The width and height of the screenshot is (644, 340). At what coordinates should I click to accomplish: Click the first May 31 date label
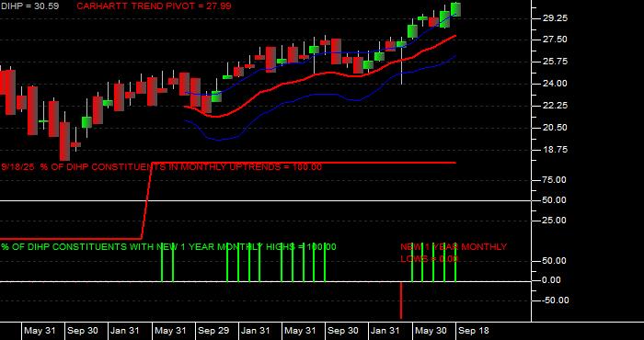40,331
